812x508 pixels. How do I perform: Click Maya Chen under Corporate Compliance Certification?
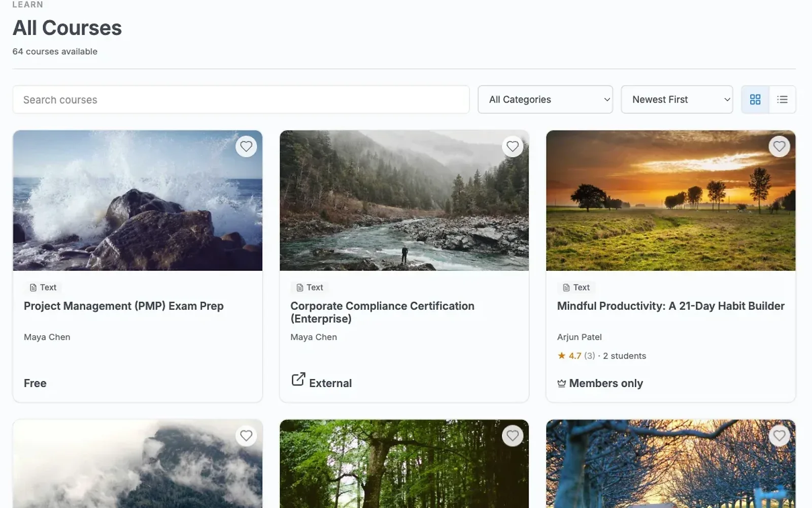click(x=314, y=337)
